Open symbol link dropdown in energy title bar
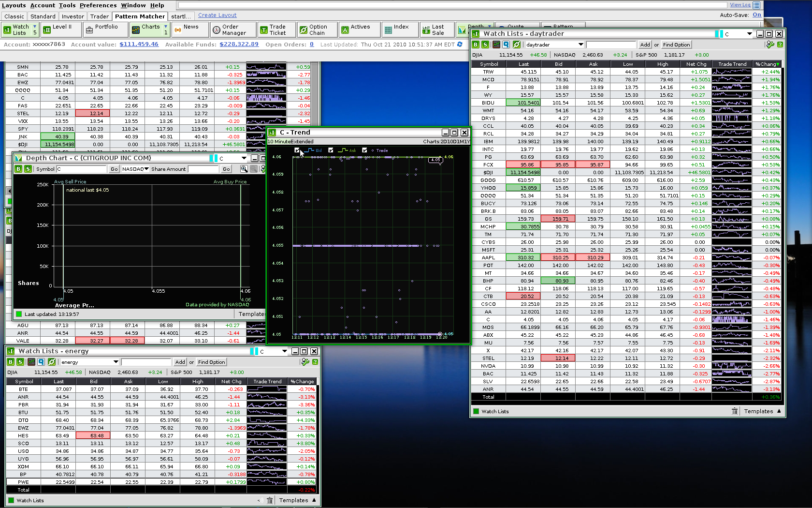The height and width of the screenshot is (508, 812). tap(284, 351)
